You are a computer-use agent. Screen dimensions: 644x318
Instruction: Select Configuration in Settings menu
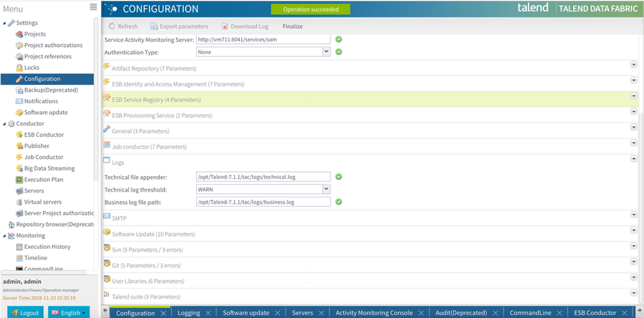47,79
